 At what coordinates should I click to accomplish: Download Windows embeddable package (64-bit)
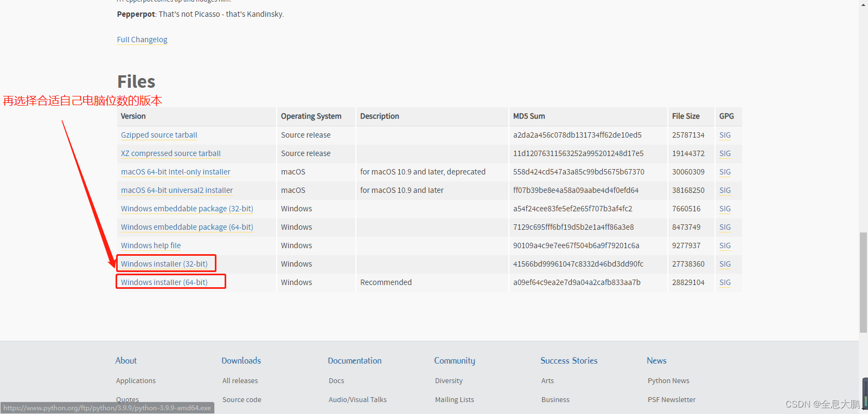pyautogui.click(x=187, y=227)
